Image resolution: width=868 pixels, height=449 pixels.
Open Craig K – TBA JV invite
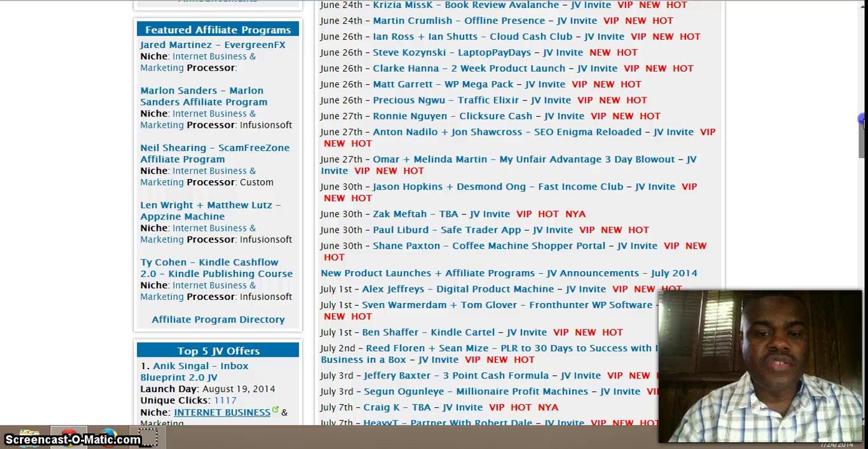(x=423, y=408)
